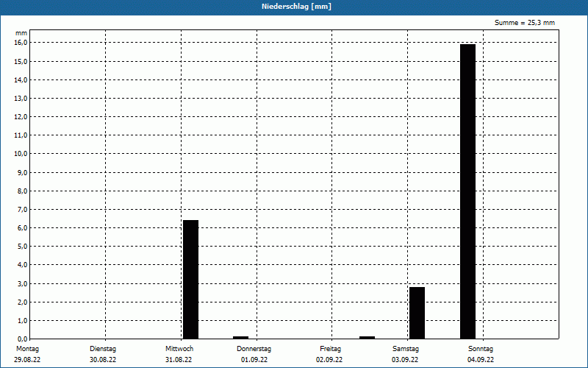The image size is (588, 368).
Task: Click the 11,0 y-axis value
Action: pyautogui.click(x=21, y=135)
